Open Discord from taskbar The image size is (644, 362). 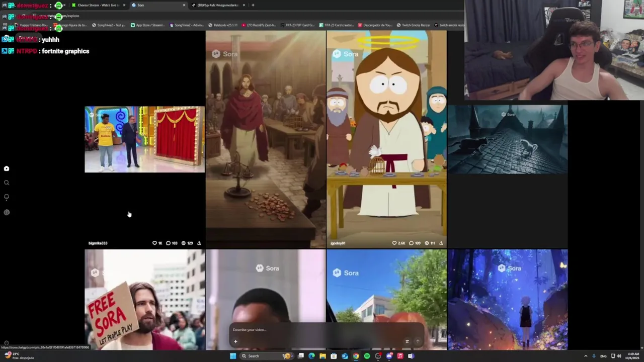point(389,356)
